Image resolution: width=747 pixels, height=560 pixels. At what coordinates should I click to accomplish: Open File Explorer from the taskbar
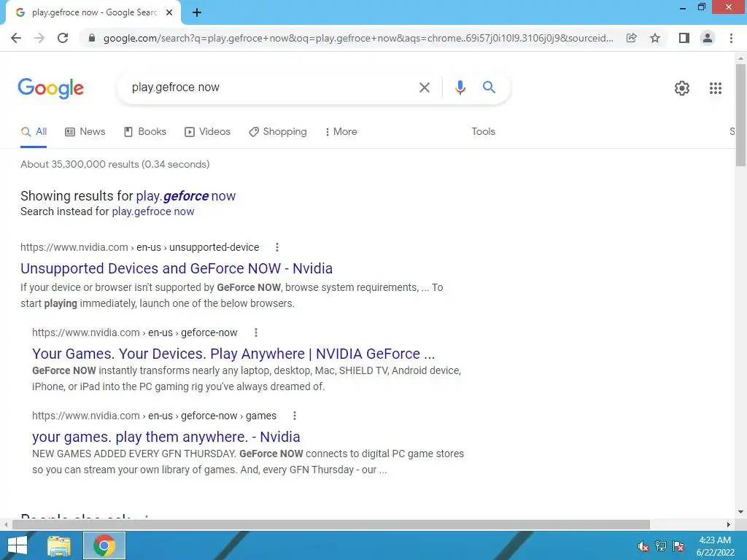59,545
